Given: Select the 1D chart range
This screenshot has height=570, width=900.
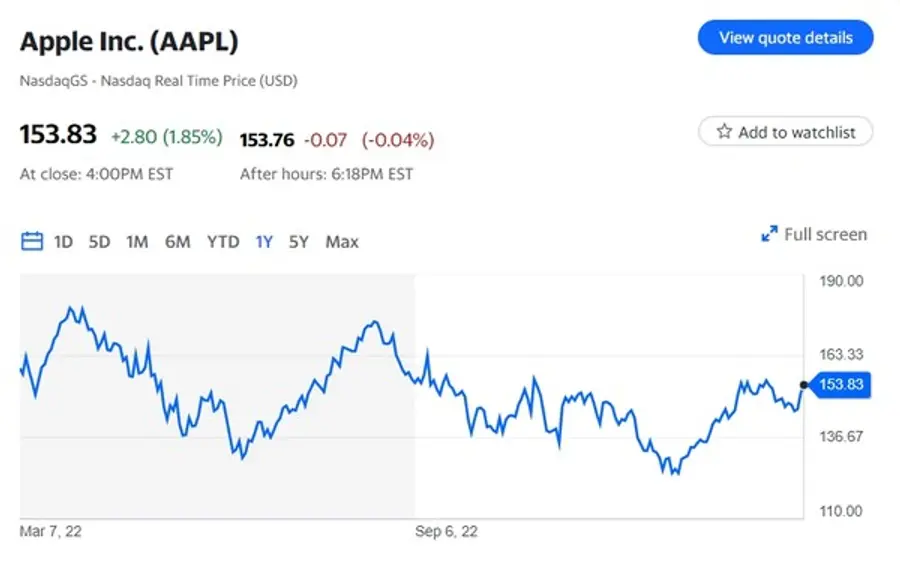Looking at the screenshot, I should pyautogui.click(x=64, y=241).
